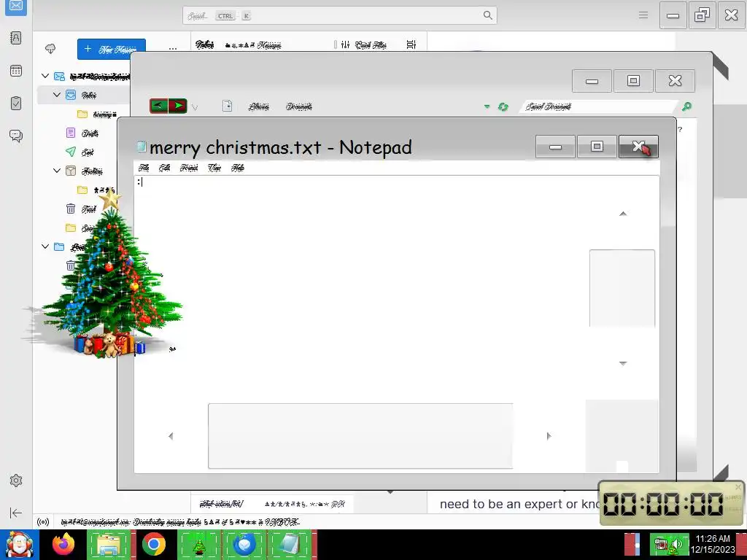Click inside the Thunderbird search box
Viewport: 747px width, 560px height.
click(339, 16)
